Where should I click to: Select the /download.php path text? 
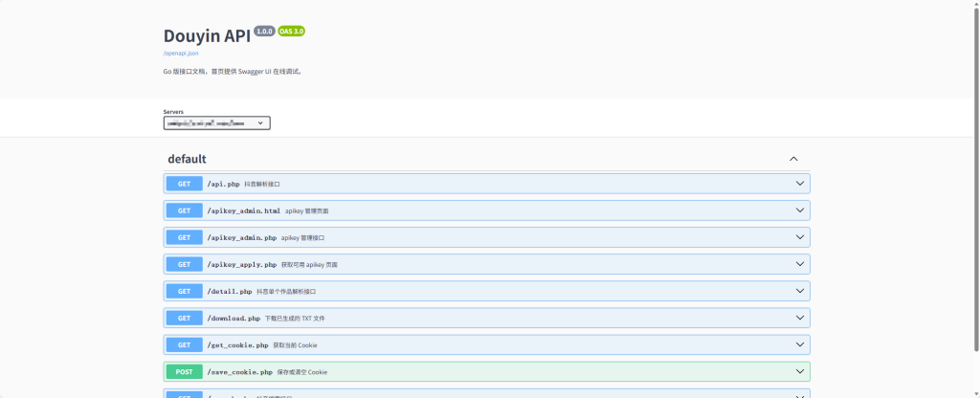(x=234, y=319)
